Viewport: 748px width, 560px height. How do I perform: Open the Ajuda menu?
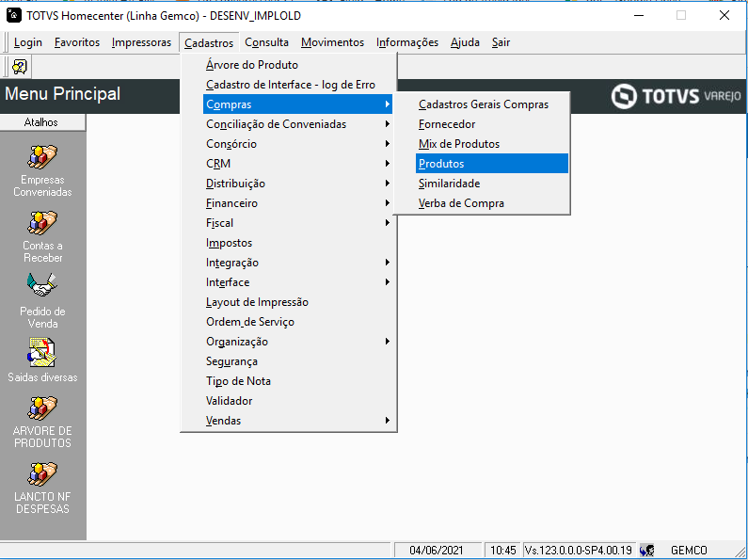(x=465, y=42)
